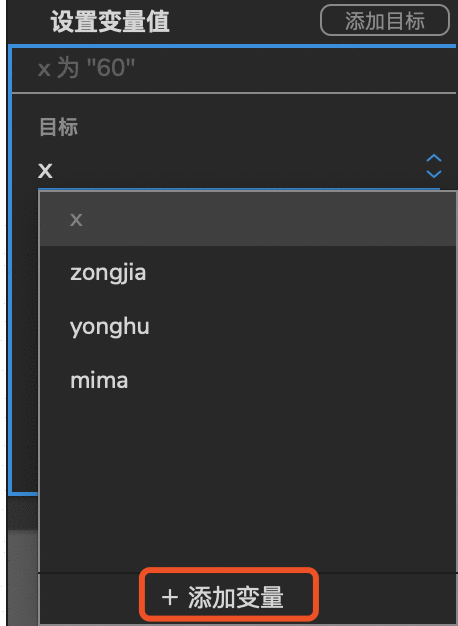The image size is (458, 626).
Task: Open the 目标 dropdown field showing x
Action: coord(239,169)
